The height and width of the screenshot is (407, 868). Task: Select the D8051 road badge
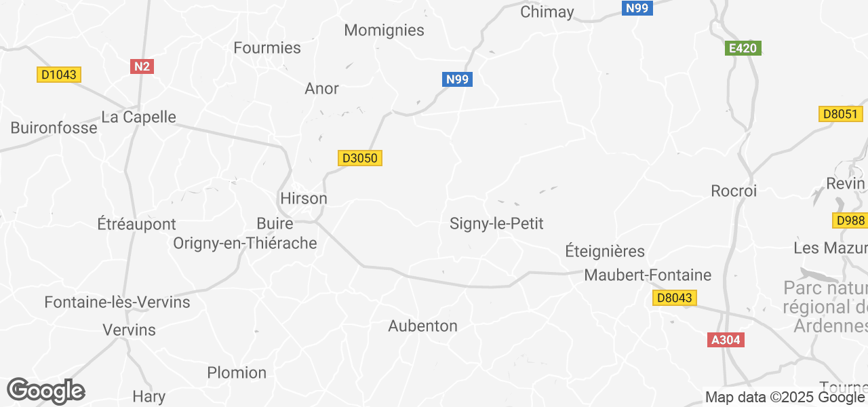click(841, 114)
